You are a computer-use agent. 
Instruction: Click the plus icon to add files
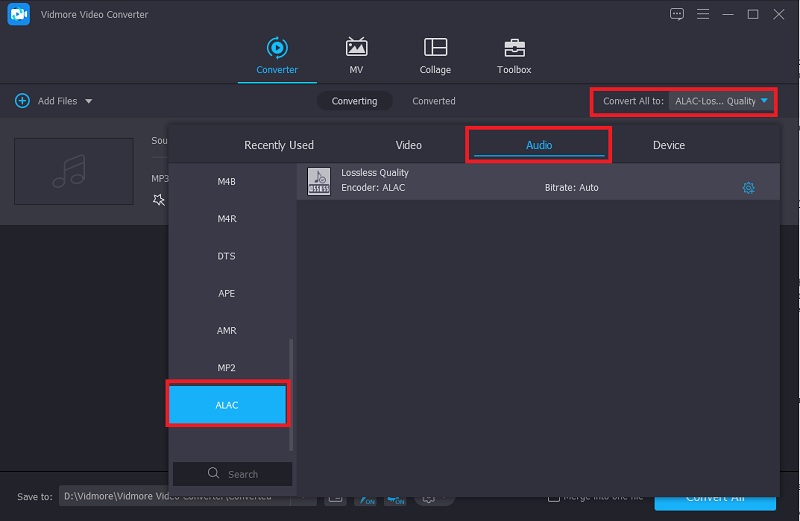[x=22, y=101]
